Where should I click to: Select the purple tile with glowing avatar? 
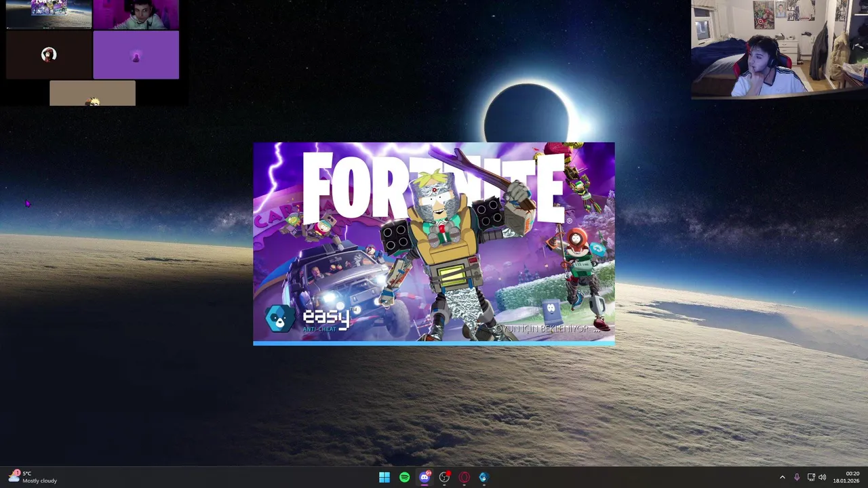click(x=136, y=55)
